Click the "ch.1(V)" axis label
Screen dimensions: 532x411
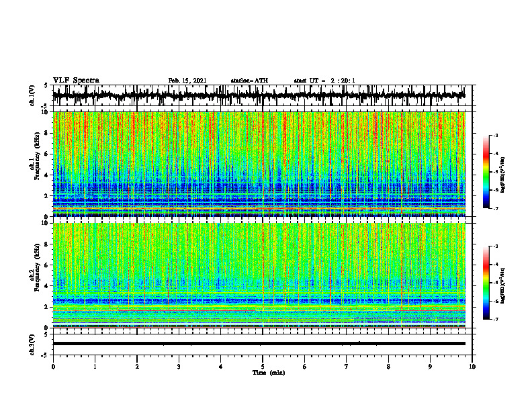pos(32,95)
